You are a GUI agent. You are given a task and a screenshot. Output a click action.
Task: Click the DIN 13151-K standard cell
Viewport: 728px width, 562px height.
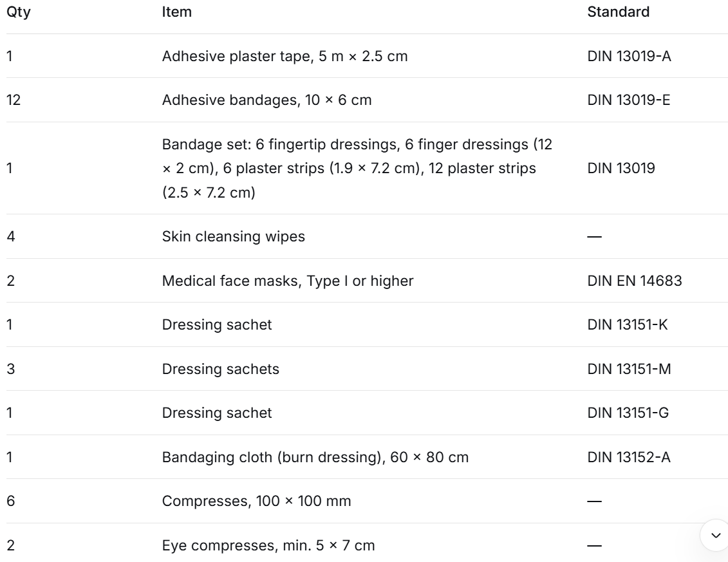click(x=627, y=324)
